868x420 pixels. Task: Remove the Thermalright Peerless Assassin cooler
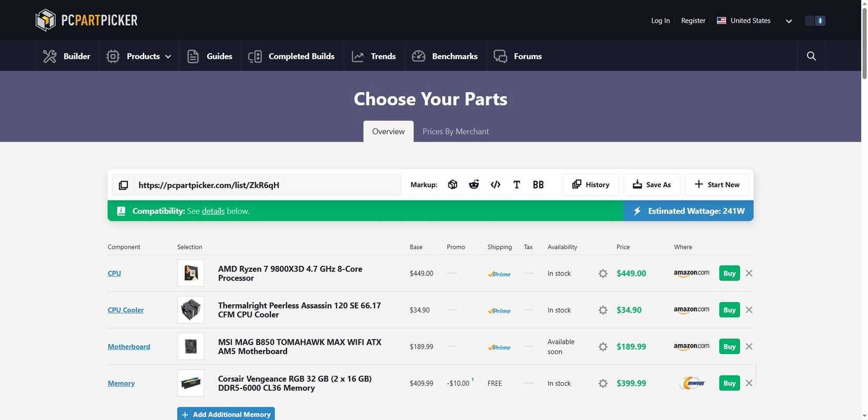tap(749, 310)
